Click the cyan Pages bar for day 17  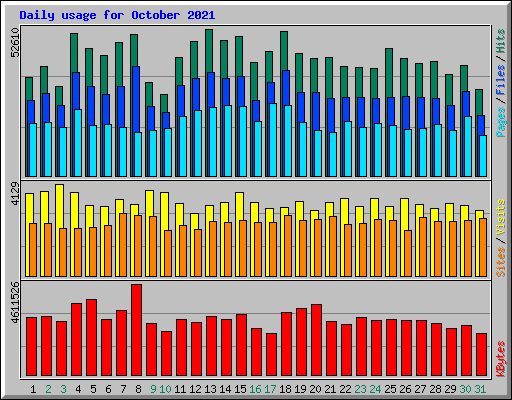click(x=273, y=140)
